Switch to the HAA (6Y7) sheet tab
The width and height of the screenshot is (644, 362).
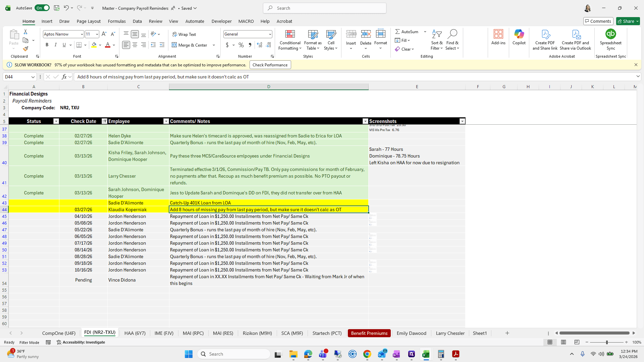tap(135, 333)
